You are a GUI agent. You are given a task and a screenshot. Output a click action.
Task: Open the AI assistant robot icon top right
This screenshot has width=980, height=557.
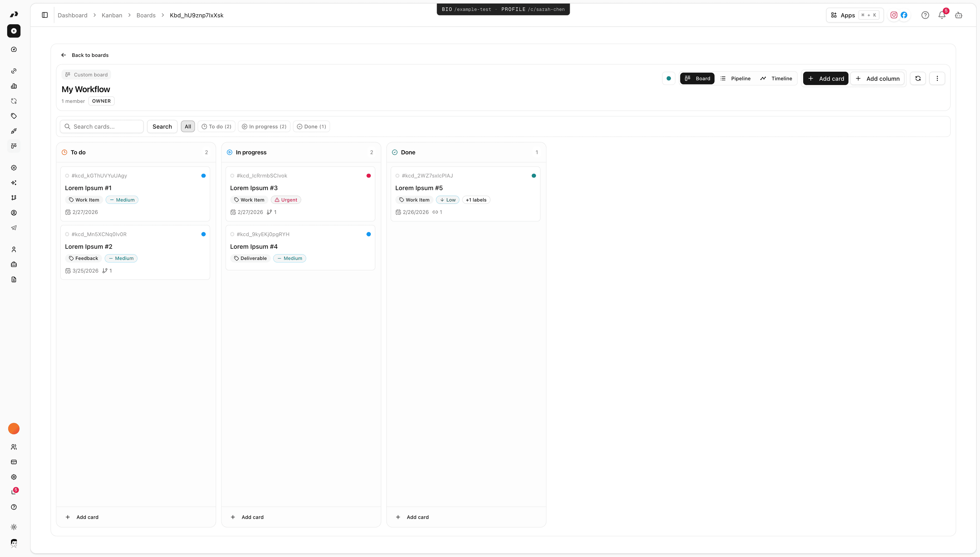point(959,15)
